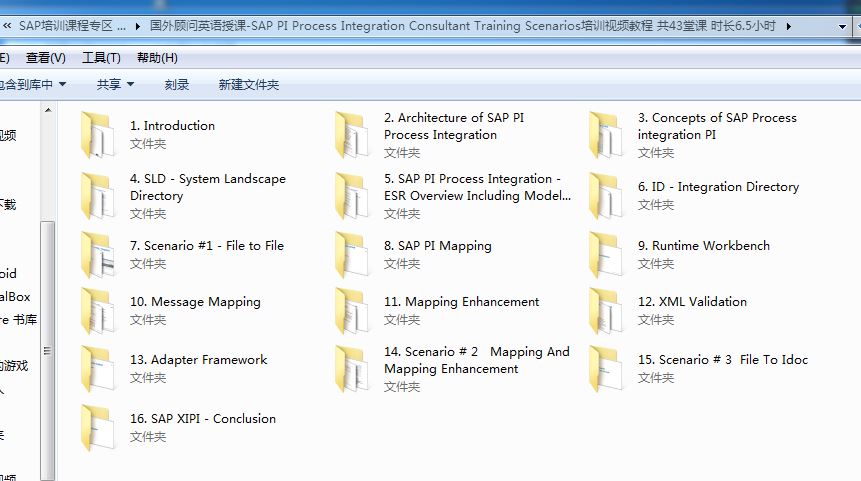Click the SAP培训课程专区 breadcrumb
Screen dimensions: 861x481
point(72,26)
